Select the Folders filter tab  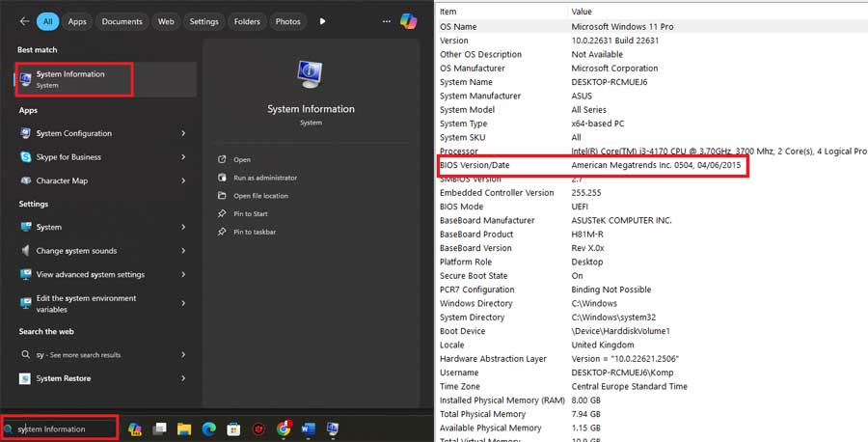pyautogui.click(x=247, y=21)
